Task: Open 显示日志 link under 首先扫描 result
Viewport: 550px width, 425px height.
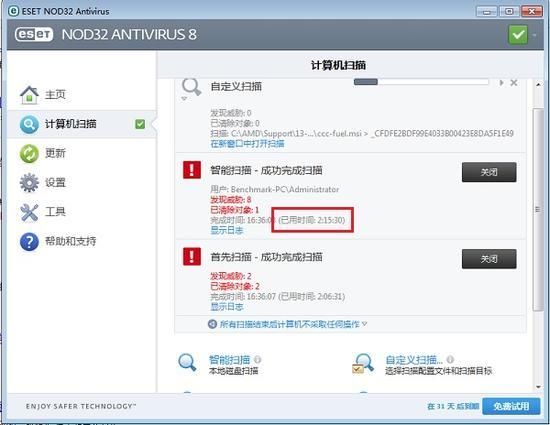Action: point(227,307)
